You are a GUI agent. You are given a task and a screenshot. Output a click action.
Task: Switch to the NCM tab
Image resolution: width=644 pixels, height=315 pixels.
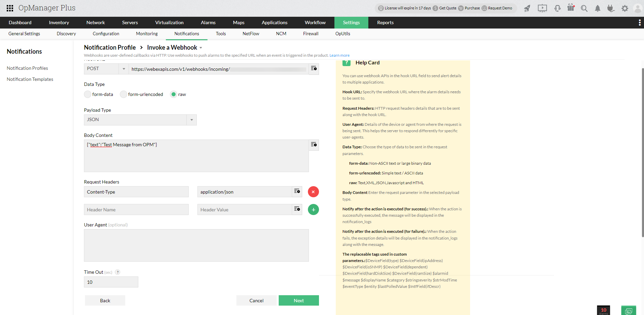(x=281, y=34)
